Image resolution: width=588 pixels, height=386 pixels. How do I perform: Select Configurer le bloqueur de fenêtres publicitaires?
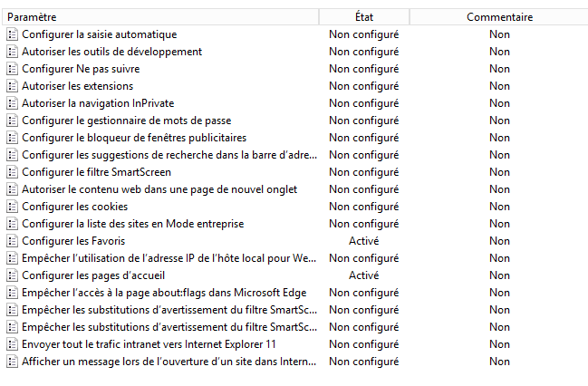134,138
